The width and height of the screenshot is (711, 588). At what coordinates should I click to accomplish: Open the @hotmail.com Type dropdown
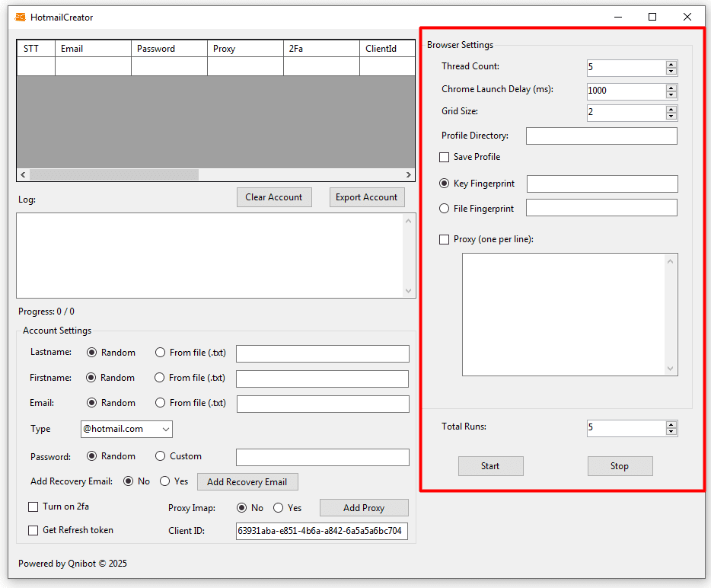[126, 430]
